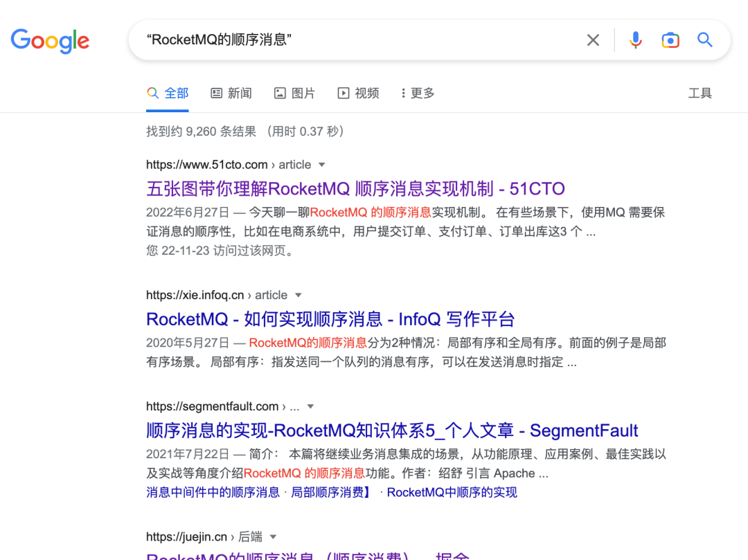Click the Google logo
Image resolution: width=748 pixels, height=560 pixels.
click(50, 41)
